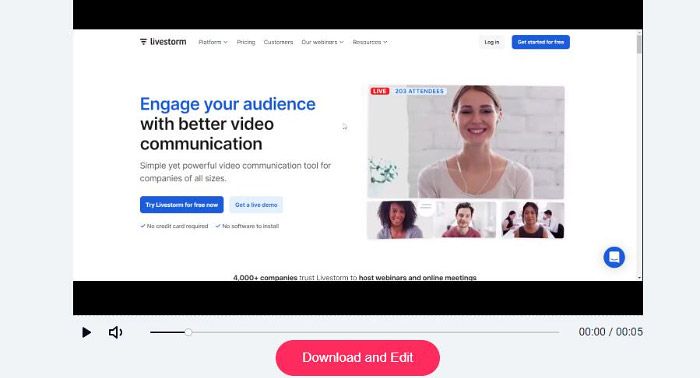Click the livestorm logo
The image size is (700, 378).
point(163,42)
